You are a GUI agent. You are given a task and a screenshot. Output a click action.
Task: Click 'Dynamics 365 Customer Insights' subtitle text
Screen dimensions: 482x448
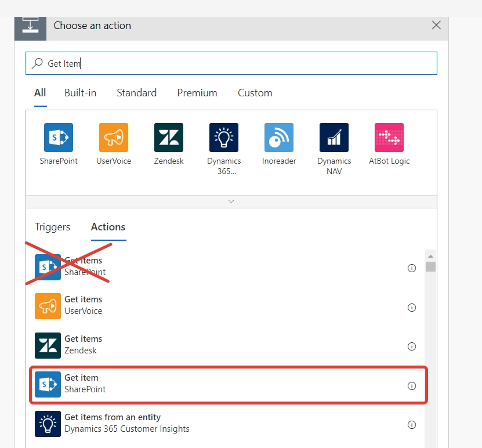point(126,429)
